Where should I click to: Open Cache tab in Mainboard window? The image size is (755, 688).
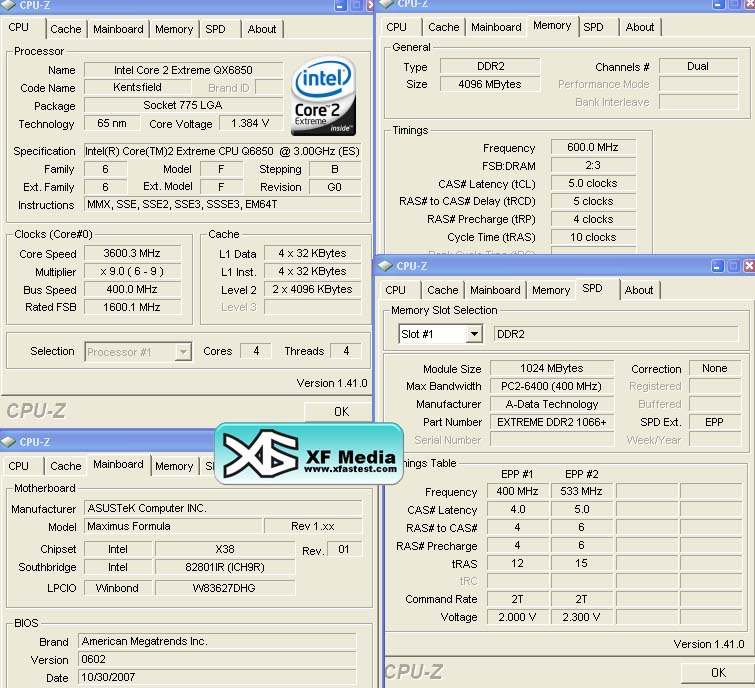[x=66, y=466]
